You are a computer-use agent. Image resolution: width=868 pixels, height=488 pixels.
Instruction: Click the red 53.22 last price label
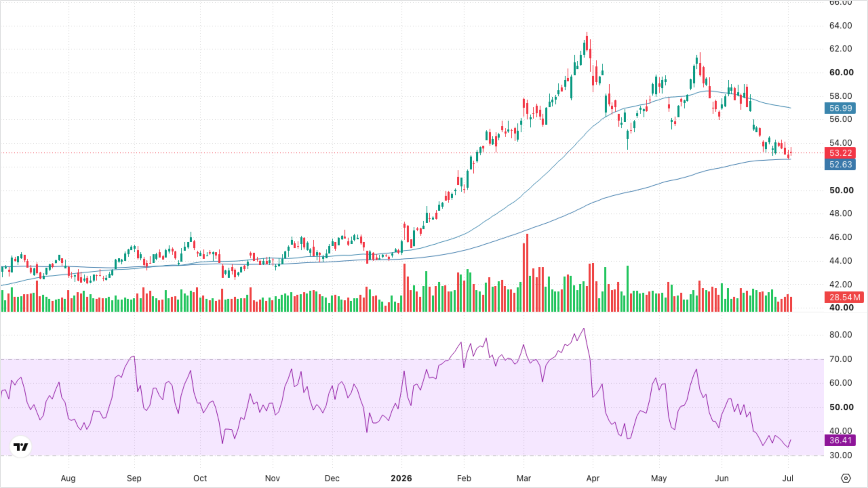(x=840, y=153)
